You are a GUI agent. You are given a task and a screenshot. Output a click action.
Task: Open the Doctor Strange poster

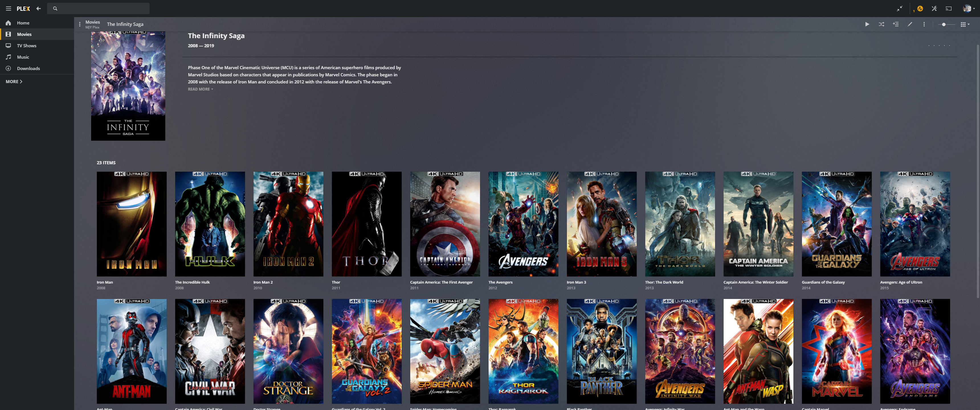[288, 351]
